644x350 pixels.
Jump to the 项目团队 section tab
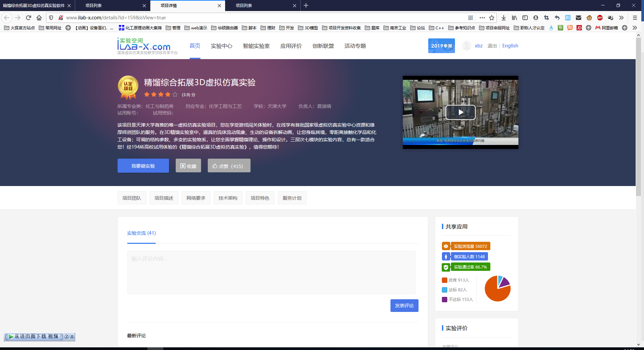[x=132, y=198]
